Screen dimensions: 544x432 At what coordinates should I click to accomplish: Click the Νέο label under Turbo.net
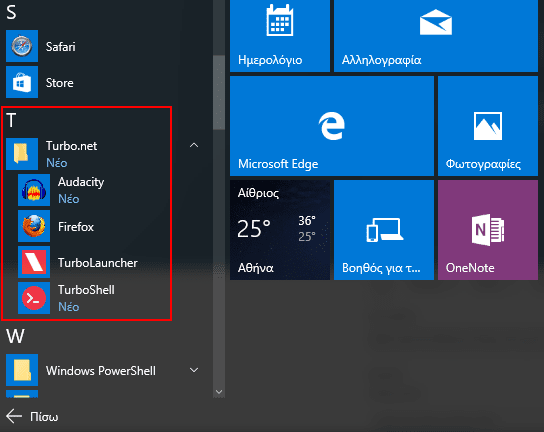click(x=57, y=163)
